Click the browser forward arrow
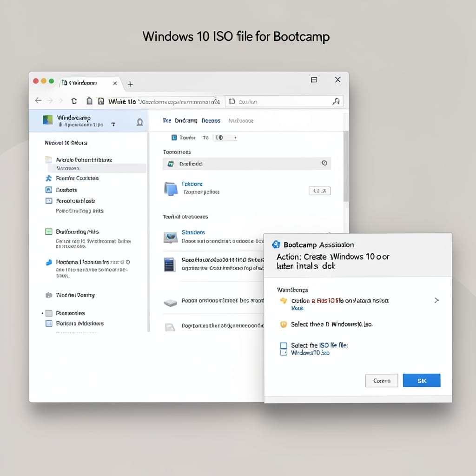Screen dimensions: 476x476 (x=50, y=100)
